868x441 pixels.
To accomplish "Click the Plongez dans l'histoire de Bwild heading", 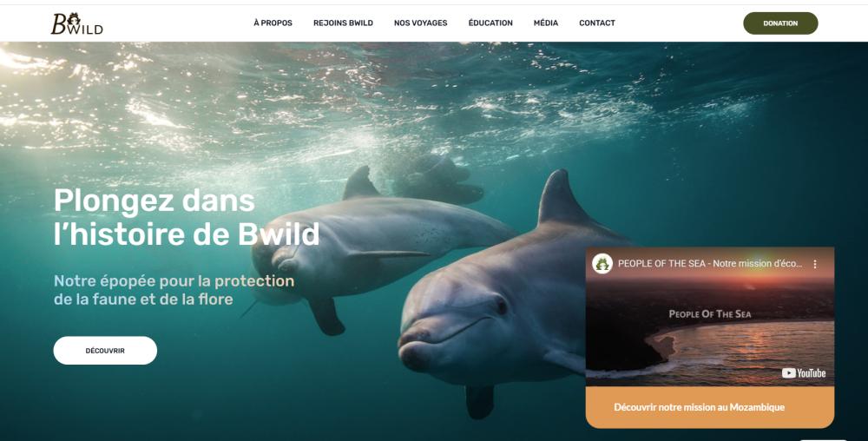I will pos(187,216).
